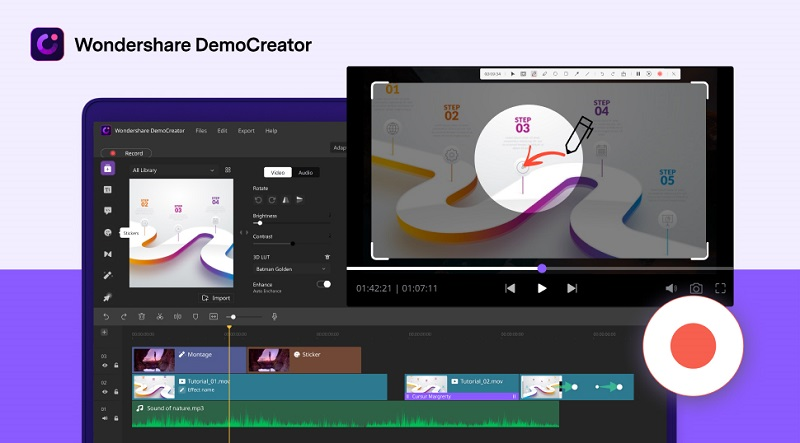Play the preview video
The height and width of the screenshot is (443, 800).
pyautogui.click(x=542, y=288)
